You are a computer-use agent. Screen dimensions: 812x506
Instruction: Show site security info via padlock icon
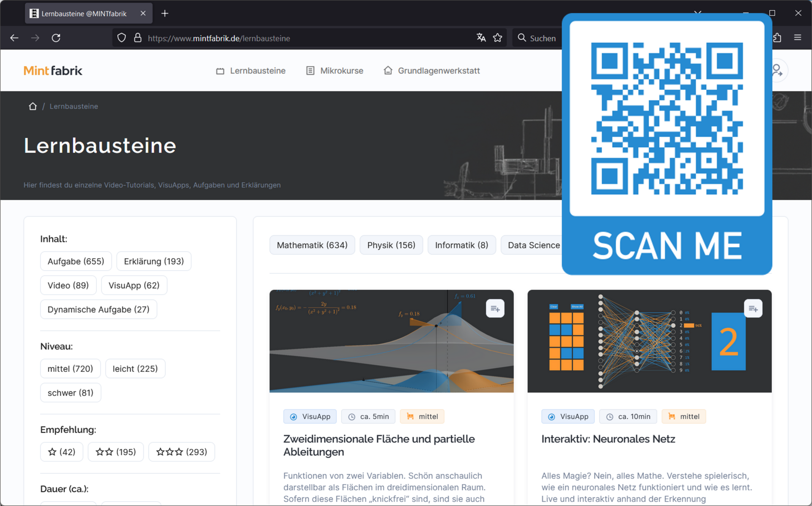pos(138,38)
